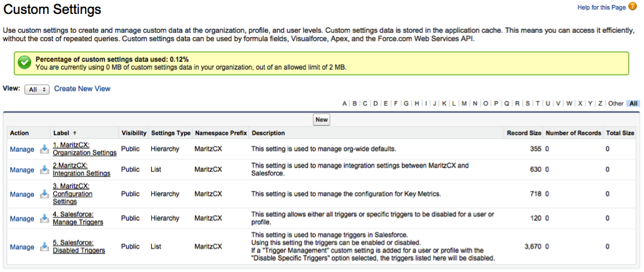644x272 pixels.
Task: Click the Total Size column header
Action: [x=620, y=133]
